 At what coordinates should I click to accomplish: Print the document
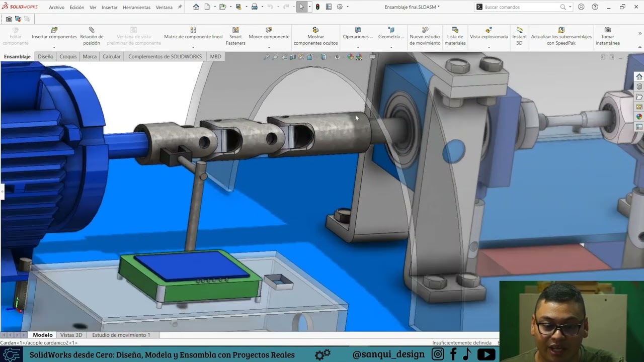[x=255, y=7]
